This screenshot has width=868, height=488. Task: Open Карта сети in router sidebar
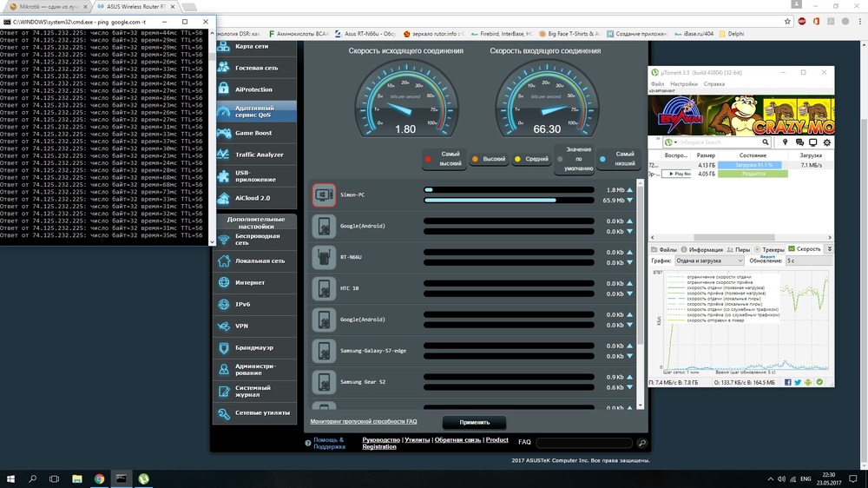pos(256,47)
